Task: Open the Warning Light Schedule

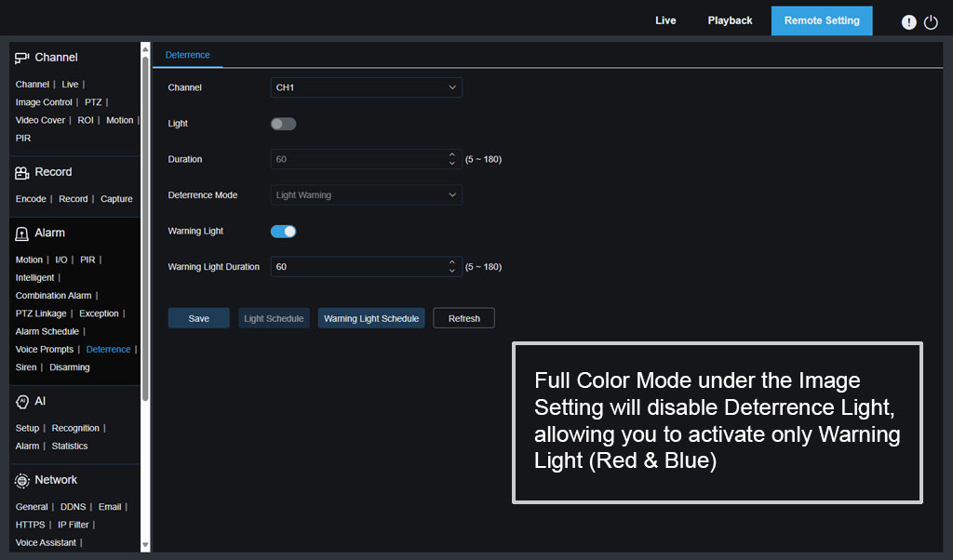Action: pos(371,318)
